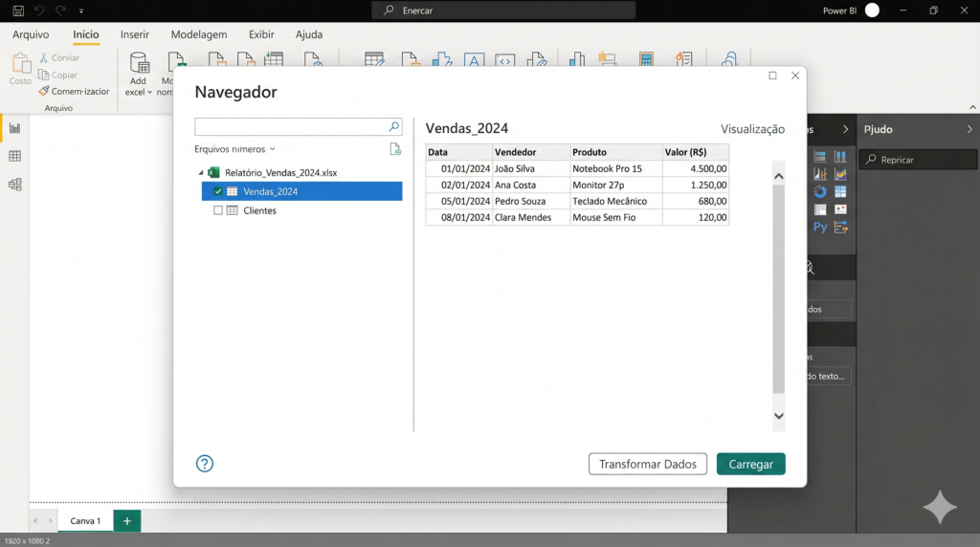980x547 pixels.
Task: Open the Ajuda ribbon tab
Action: tap(309, 34)
